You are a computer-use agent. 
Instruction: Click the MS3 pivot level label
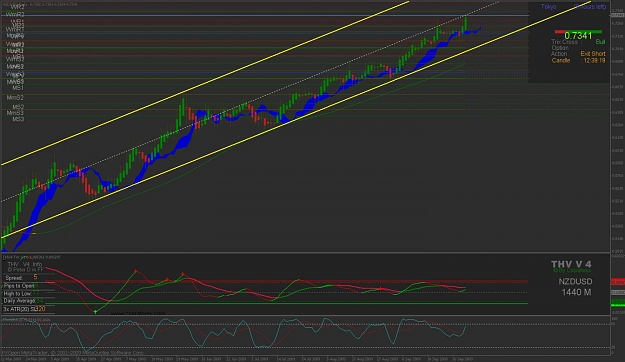pyautogui.click(x=18, y=119)
